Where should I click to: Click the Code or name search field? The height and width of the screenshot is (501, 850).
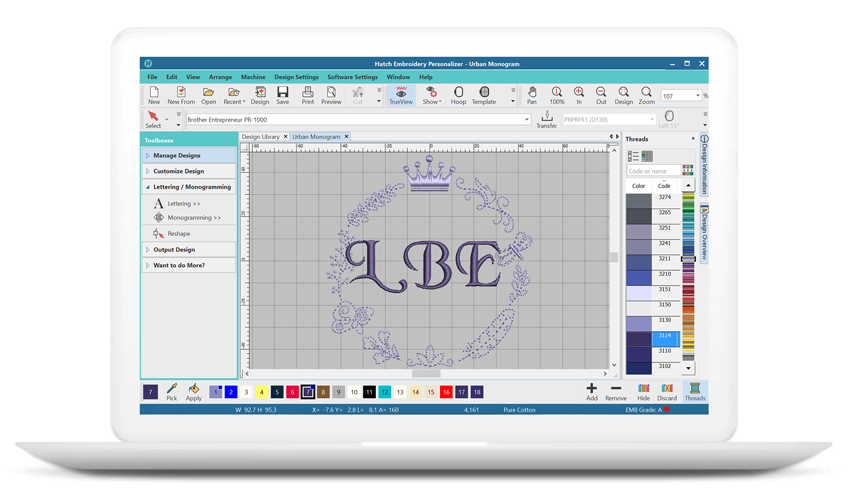[653, 171]
